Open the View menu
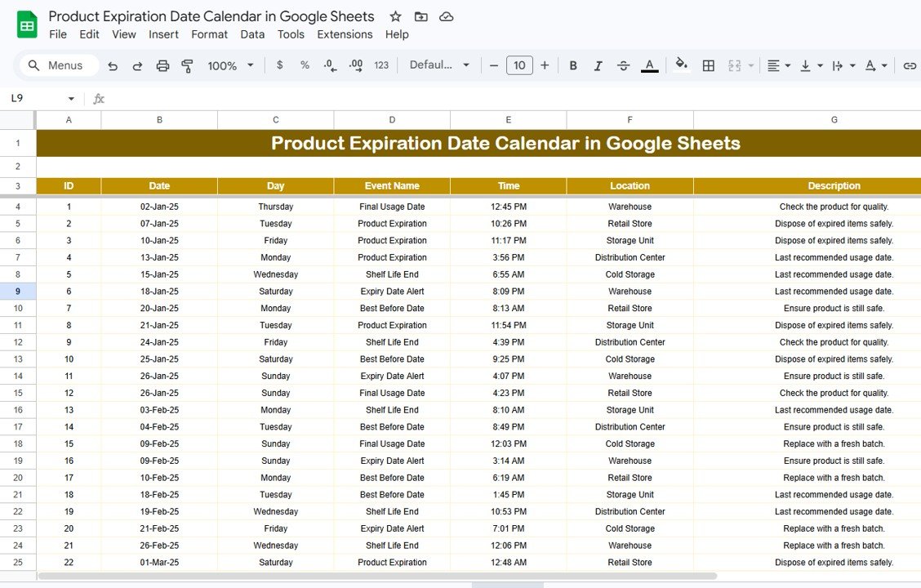921x588 pixels. point(124,34)
